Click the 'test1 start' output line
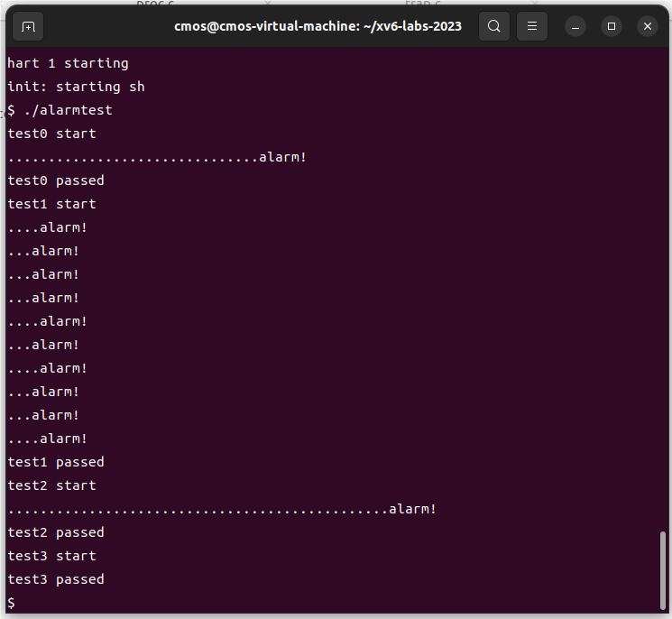The width and height of the screenshot is (672, 619). pyautogui.click(x=51, y=204)
